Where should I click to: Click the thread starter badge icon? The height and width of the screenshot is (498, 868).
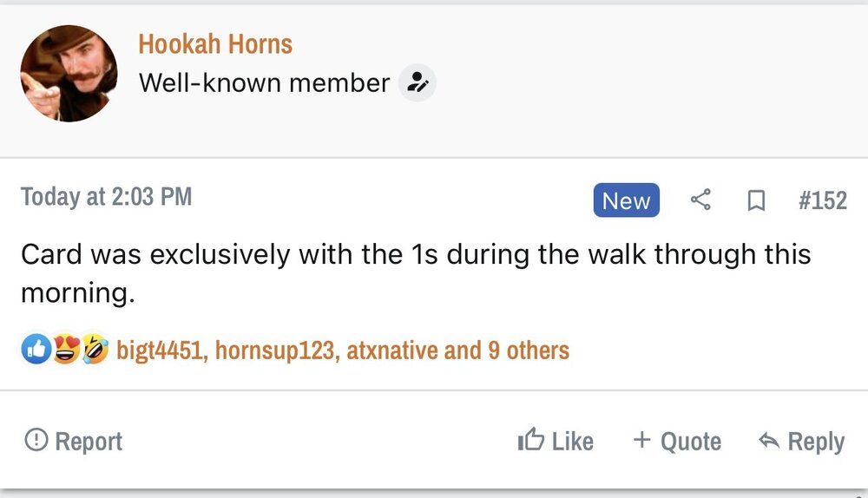click(x=418, y=83)
